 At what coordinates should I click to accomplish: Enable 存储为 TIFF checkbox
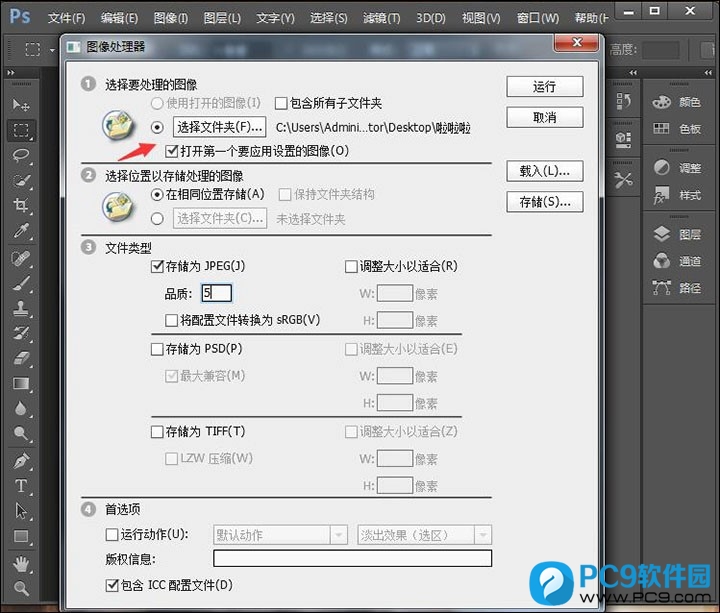pyautogui.click(x=157, y=432)
